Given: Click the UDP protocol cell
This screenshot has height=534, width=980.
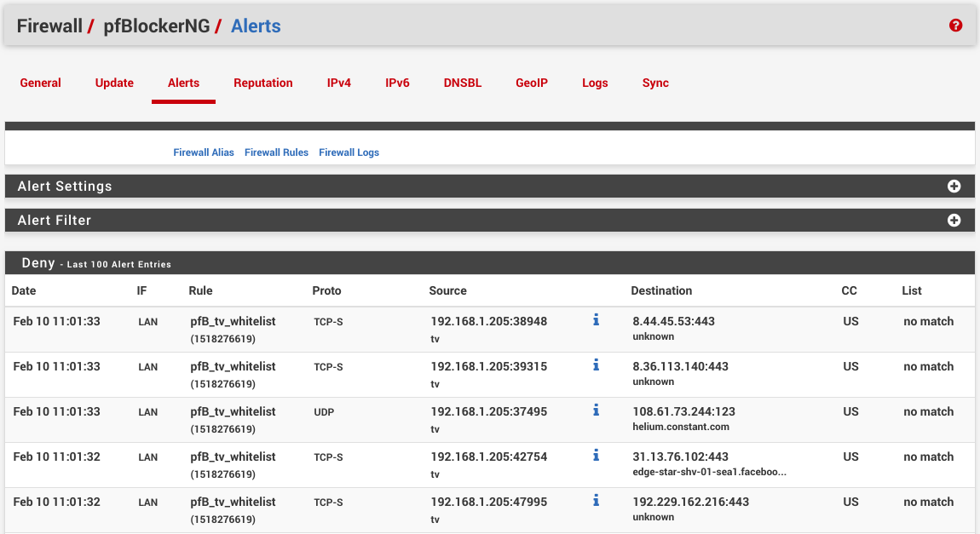Looking at the screenshot, I should point(324,412).
